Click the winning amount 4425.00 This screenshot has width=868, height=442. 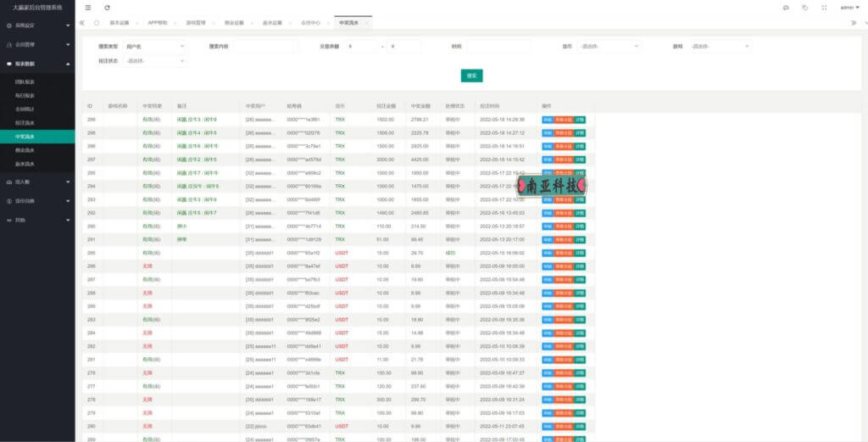coord(420,159)
